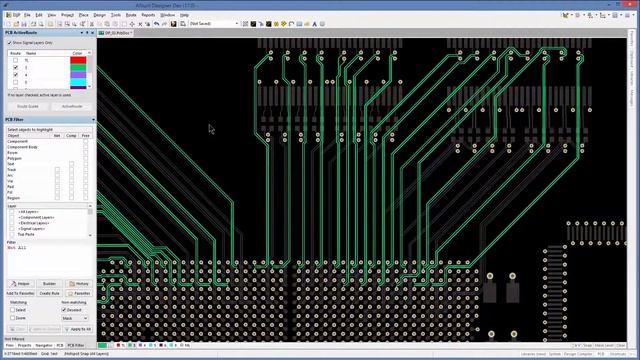Click the layer list scrollbar down arrow

[90, 235]
